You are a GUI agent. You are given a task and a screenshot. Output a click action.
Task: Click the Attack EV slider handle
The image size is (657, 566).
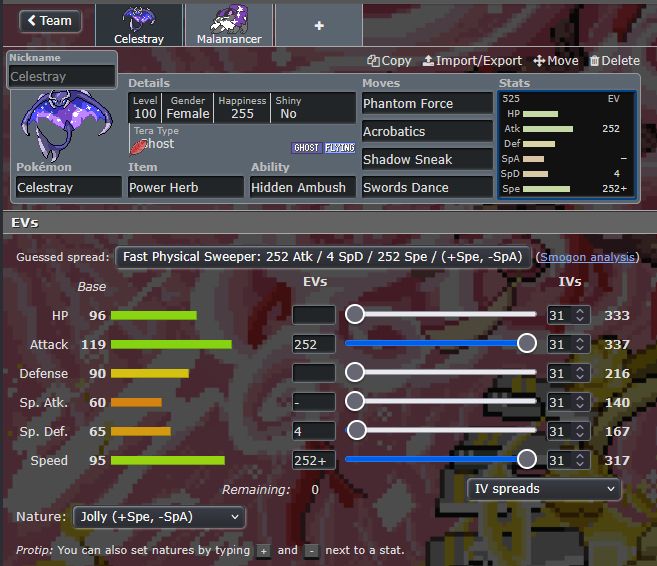point(527,344)
